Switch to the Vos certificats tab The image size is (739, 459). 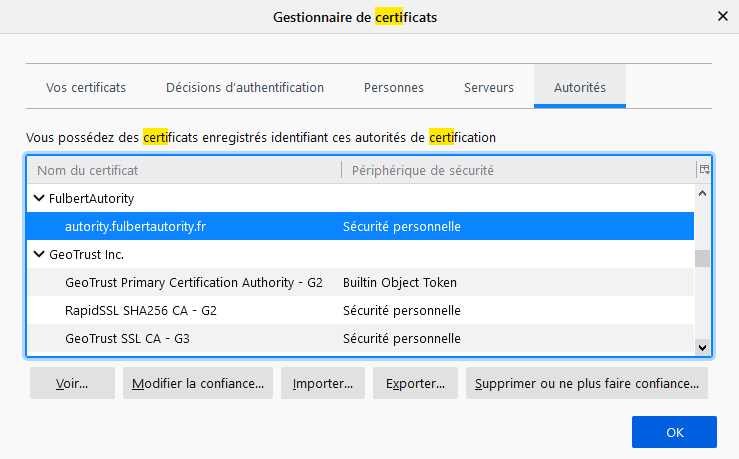click(x=86, y=88)
